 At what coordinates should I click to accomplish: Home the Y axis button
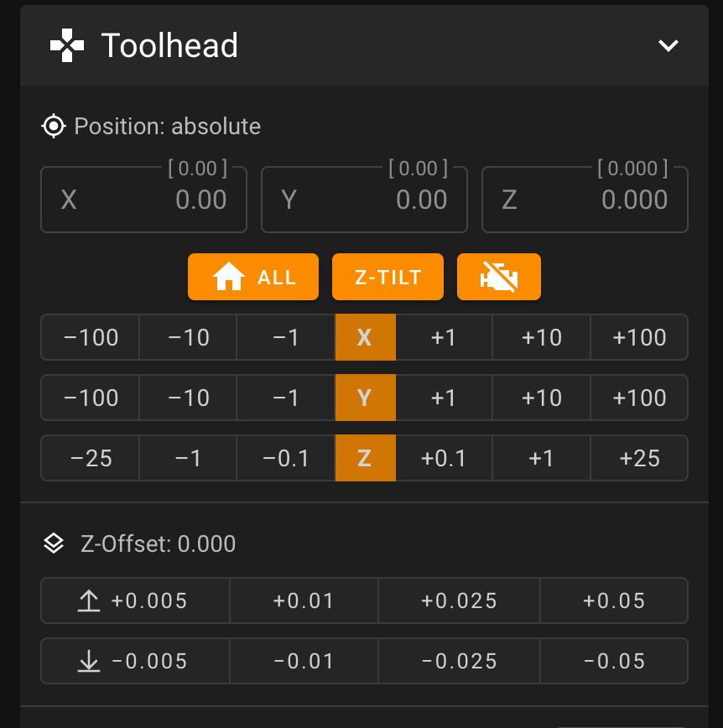click(x=366, y=398)
